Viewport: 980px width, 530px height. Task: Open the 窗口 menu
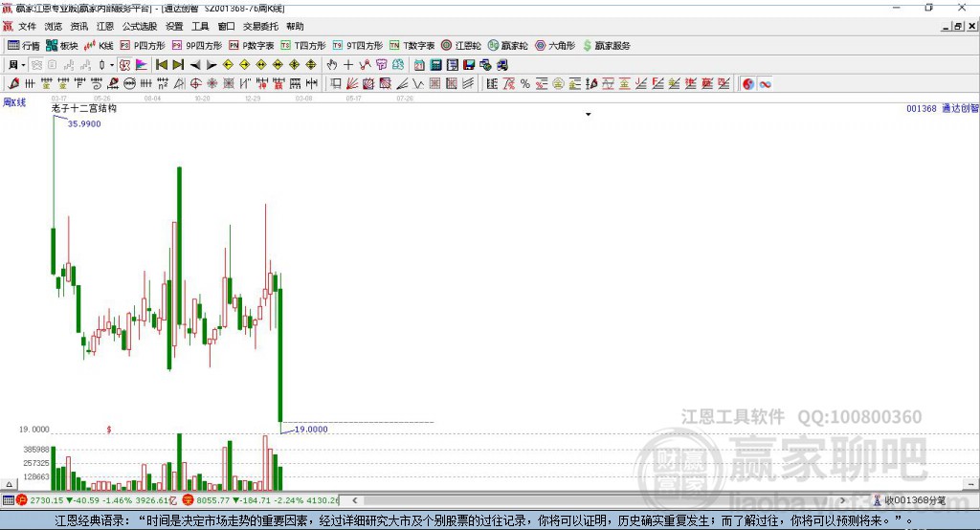226,26
